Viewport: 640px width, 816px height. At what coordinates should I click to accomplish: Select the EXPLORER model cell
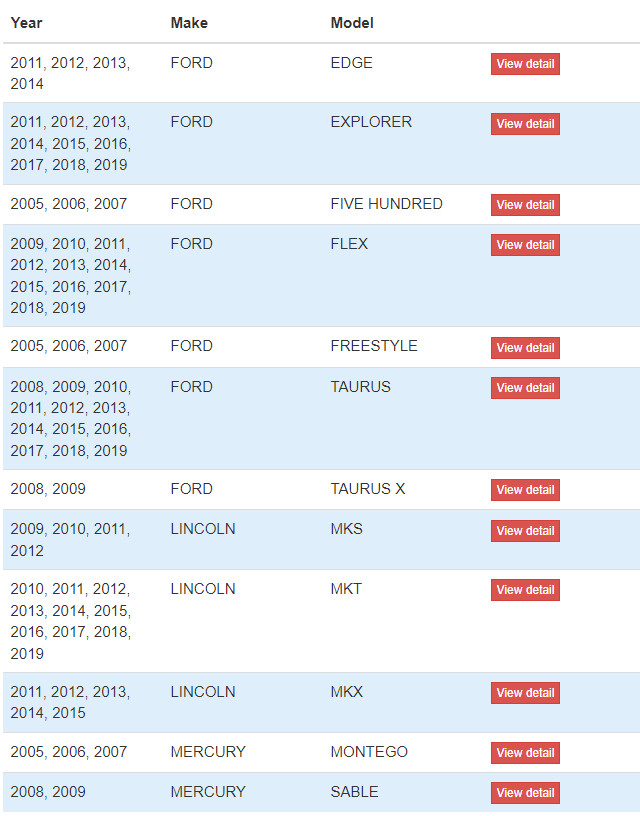click(x=371, y=122)
